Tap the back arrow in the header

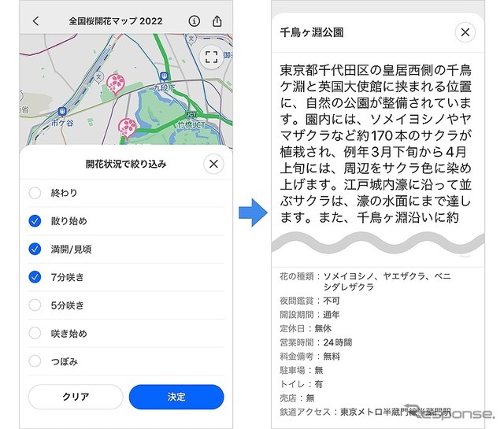(35, 21)
